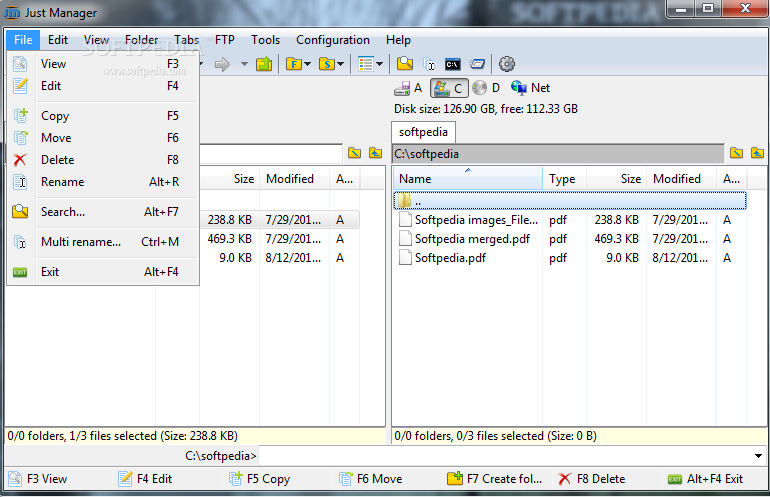The width and height of the screenshot is (770, 497).
Task: Click parent folder icon of right panel
Action: (x=757, y=153)
